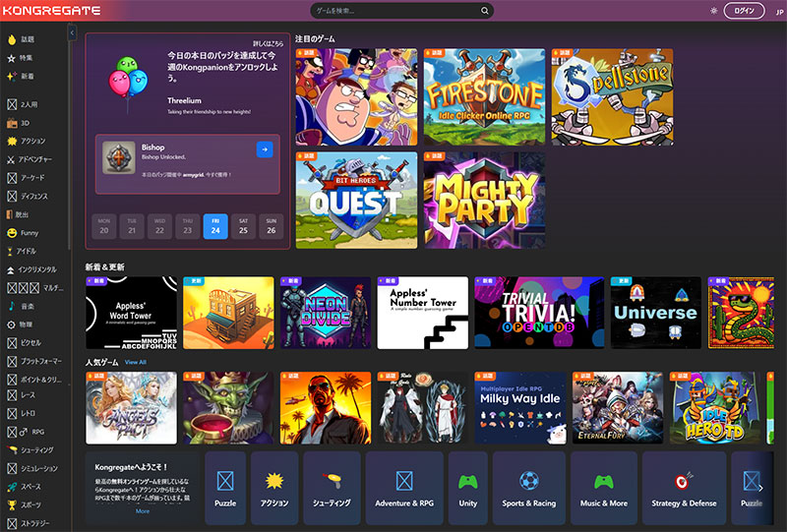Select the スペース rocket category

point(24,487)
